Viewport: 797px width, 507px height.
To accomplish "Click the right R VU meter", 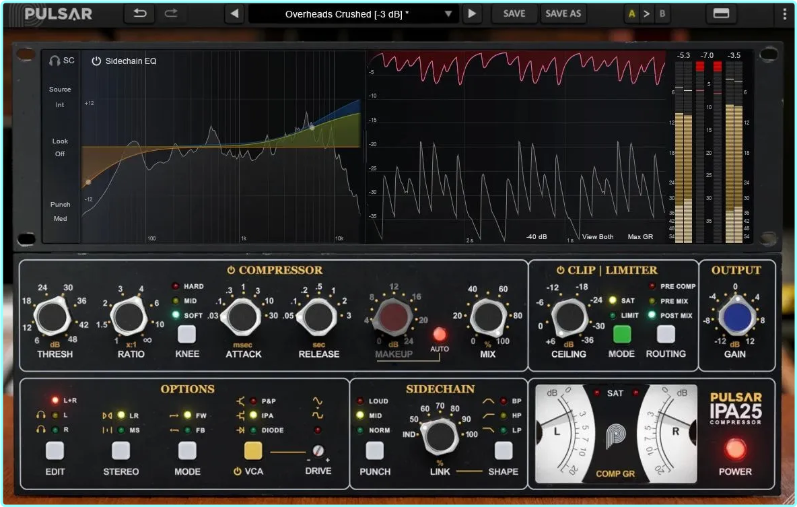I will point(666,432).
